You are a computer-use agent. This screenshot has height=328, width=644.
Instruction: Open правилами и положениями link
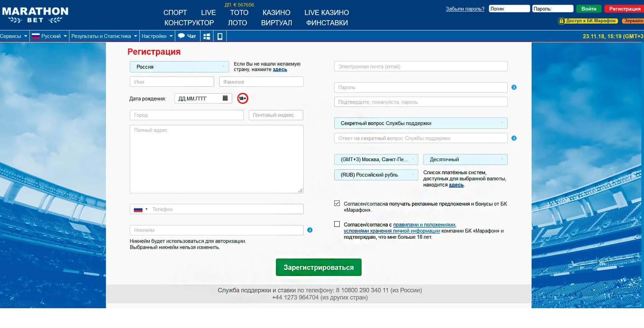[x=424, y=225]
